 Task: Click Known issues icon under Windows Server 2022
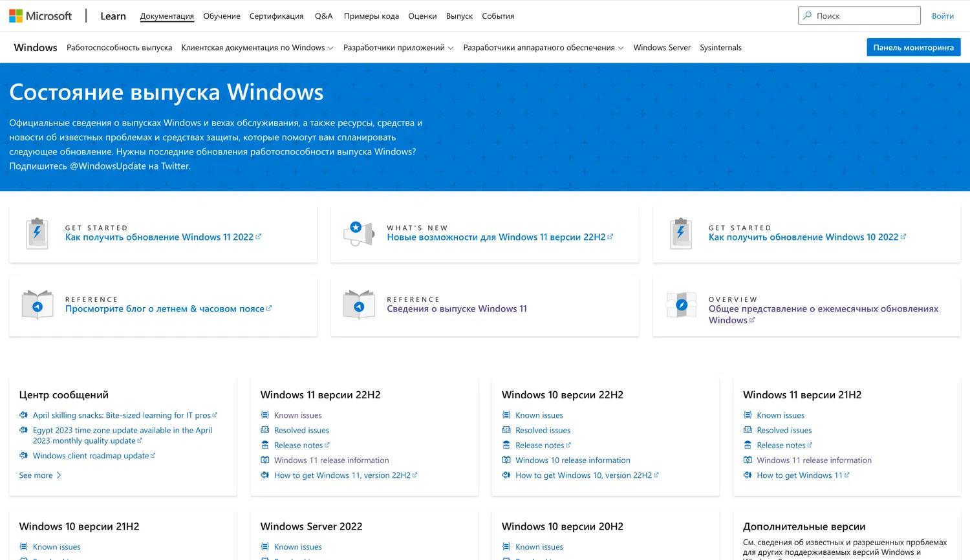265,547
